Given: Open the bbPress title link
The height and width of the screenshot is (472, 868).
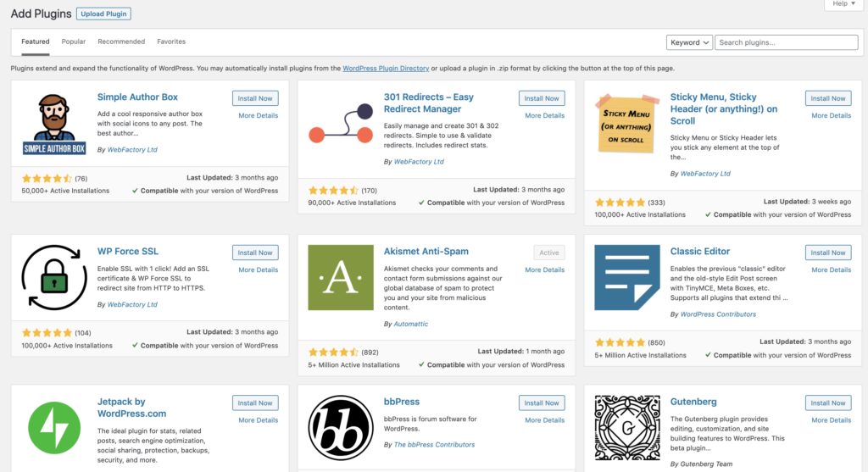Looking at the screenshot, I should pyautogui.click(x=402, y=402).
